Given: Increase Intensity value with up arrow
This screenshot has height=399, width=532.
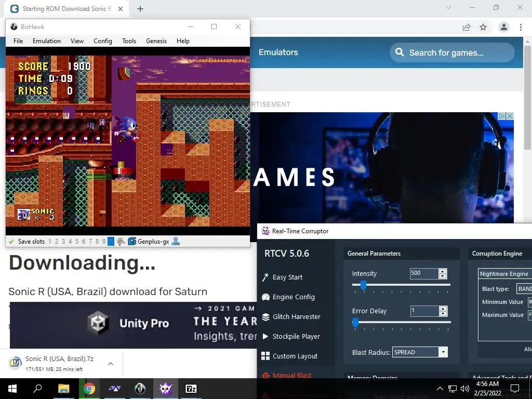Looking at the screenshot, I should tap(443, 271).
